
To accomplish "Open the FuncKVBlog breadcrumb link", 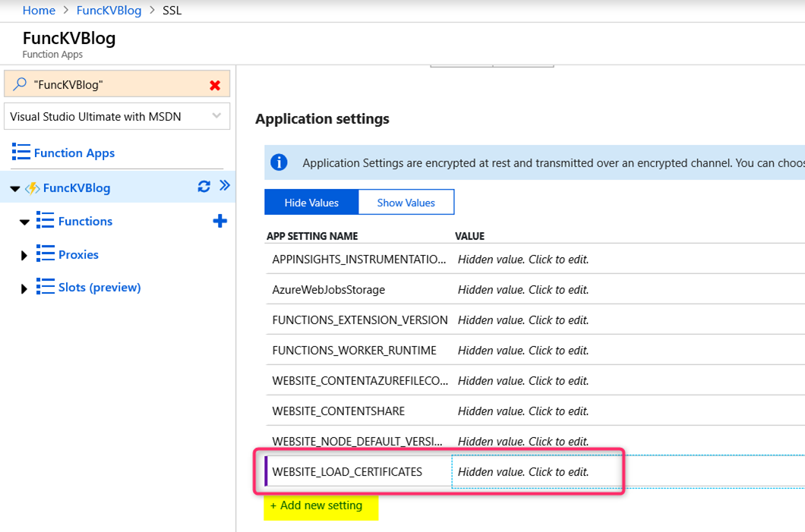I will (109, 11).
